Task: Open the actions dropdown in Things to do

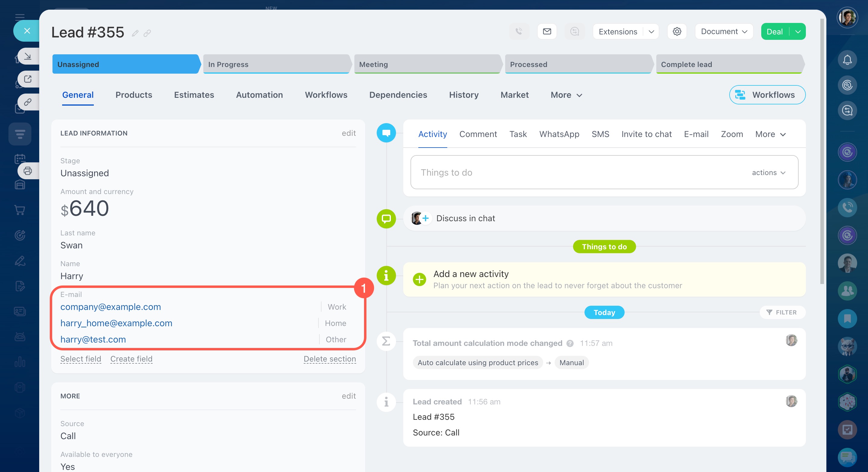Action: (768, 172)
